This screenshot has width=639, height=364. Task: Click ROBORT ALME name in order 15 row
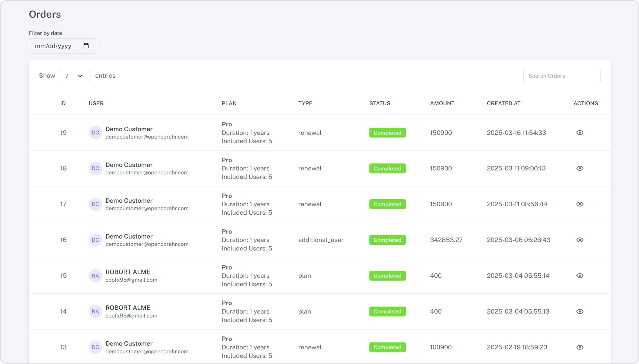128,272
